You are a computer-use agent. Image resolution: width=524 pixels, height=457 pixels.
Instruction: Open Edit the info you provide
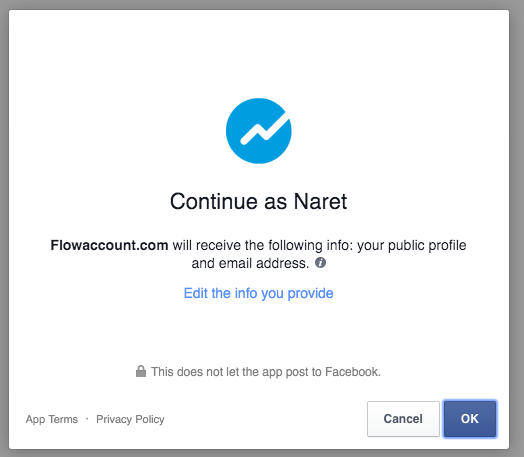258,293
